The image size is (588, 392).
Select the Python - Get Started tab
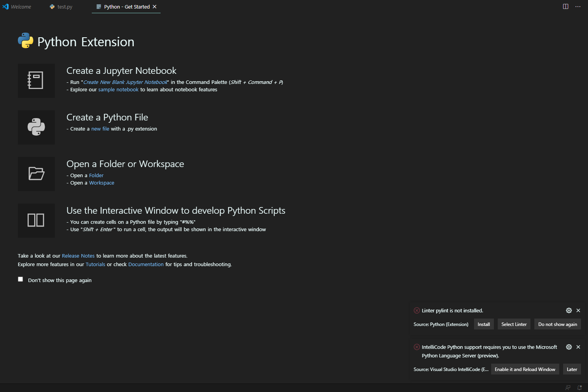(127, 7)
